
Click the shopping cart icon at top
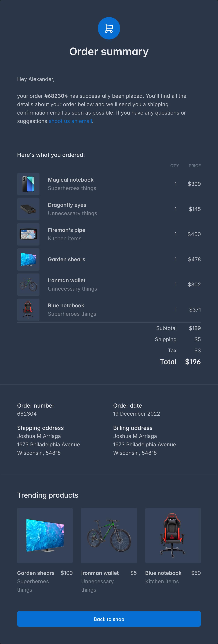click(x=109, y=28)
